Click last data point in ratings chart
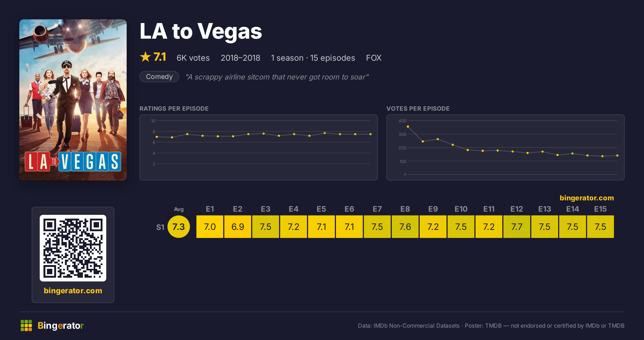This screenshot has width=644, height=340. pos(371,134)
